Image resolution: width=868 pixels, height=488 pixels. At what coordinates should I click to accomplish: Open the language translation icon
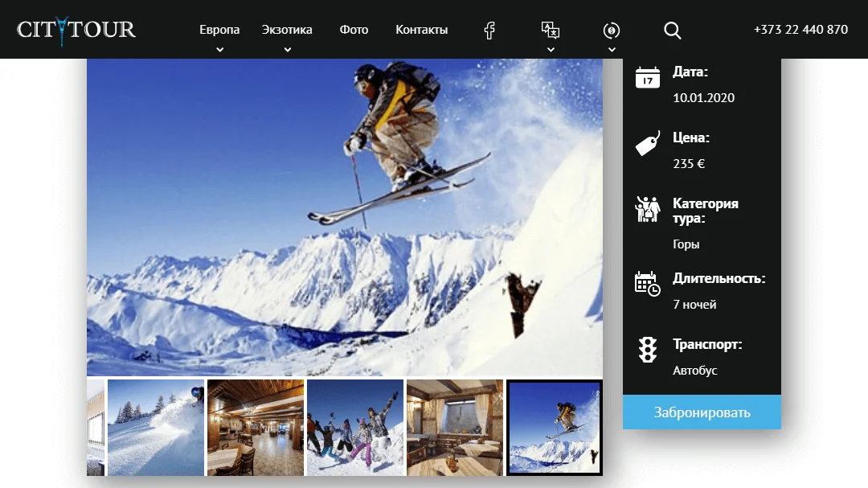pos(551,30)
